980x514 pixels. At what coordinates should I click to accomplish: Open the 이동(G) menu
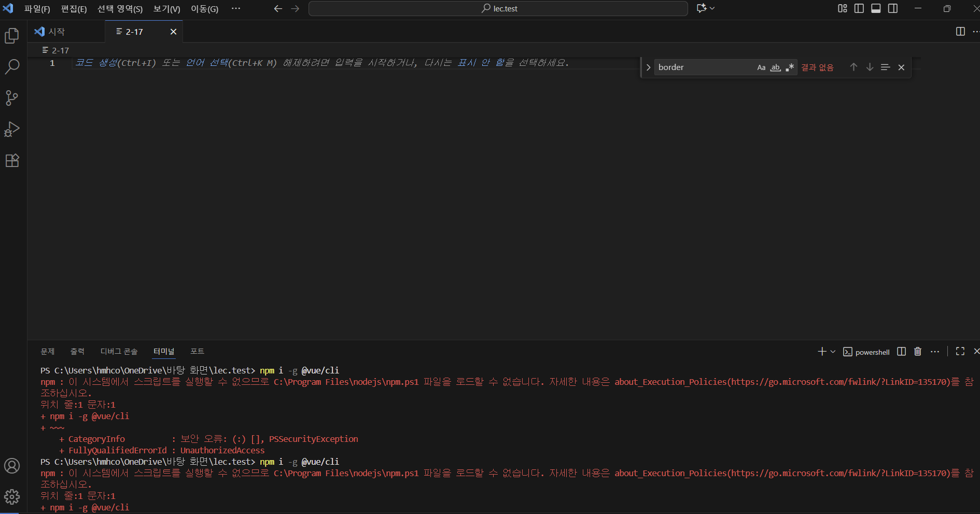click(205, 9)
